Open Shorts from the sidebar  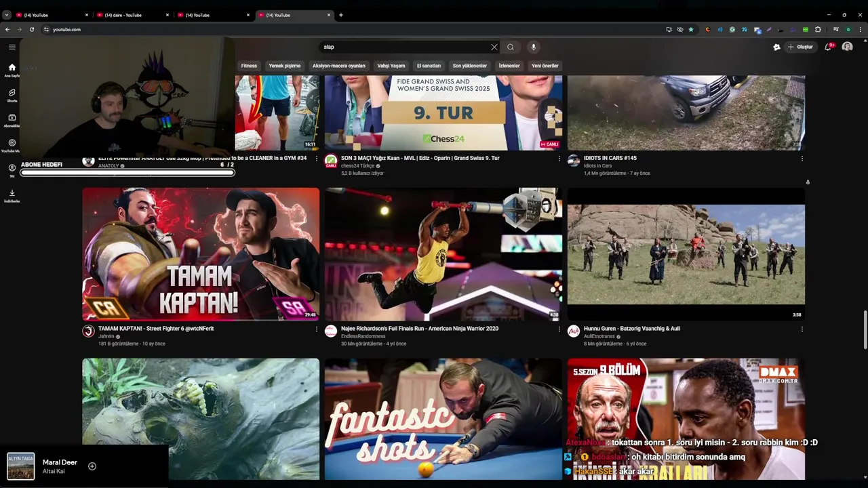tap(12, 95)
